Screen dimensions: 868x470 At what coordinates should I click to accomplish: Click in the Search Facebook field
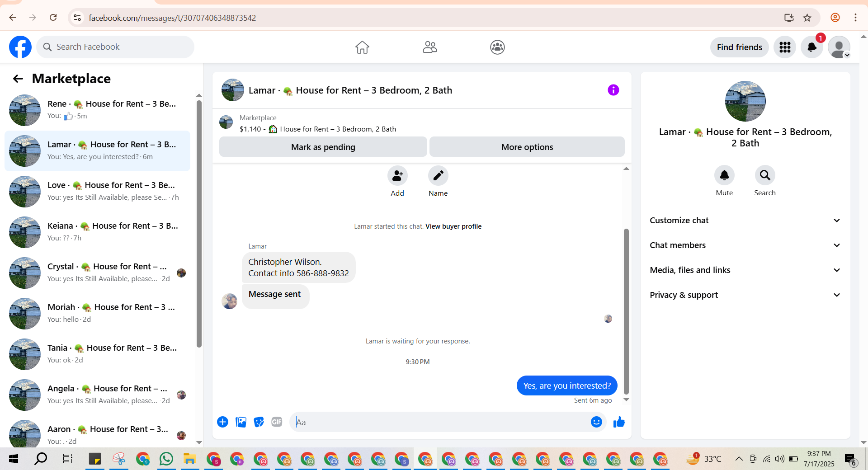coord(115,47)
